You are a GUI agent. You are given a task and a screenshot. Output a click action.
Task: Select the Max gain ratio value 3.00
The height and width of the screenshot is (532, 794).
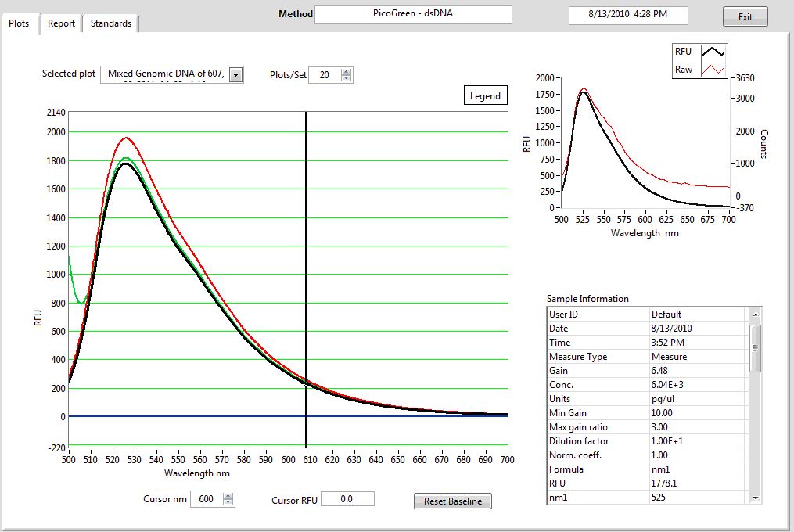coord(659,427)
